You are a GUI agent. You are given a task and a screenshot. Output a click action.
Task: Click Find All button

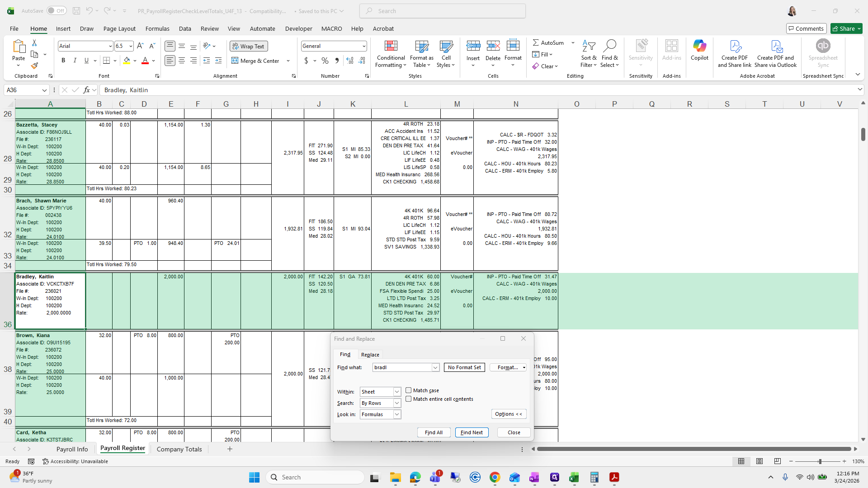434,432
